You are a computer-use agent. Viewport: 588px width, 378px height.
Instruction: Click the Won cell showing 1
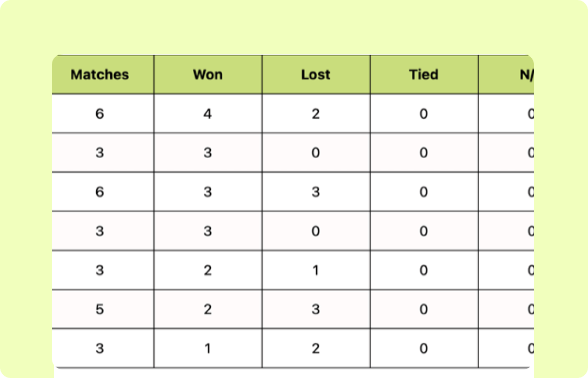[208, 348]
